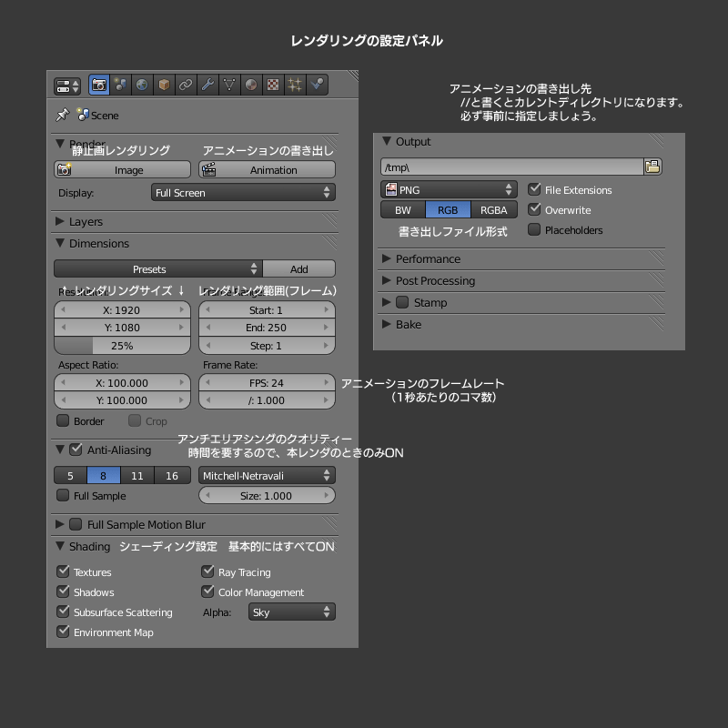Set anti-aliasing samples to 16
728x728 pixels.
pos(171,476)
